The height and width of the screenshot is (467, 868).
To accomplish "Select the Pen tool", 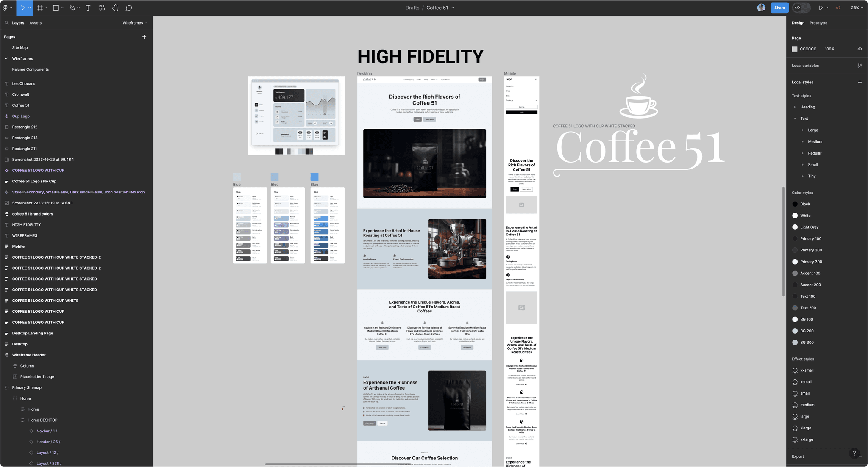I will [x=72, y=8].
